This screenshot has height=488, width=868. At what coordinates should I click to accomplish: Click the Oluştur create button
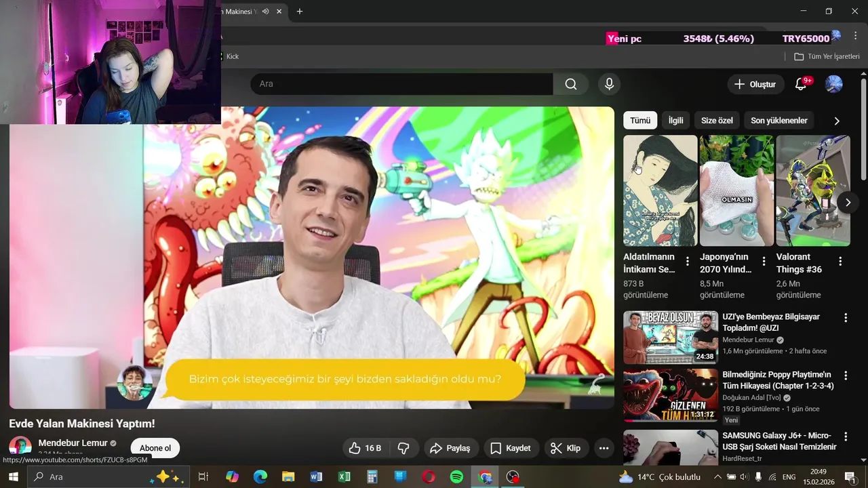coord(755,84)
